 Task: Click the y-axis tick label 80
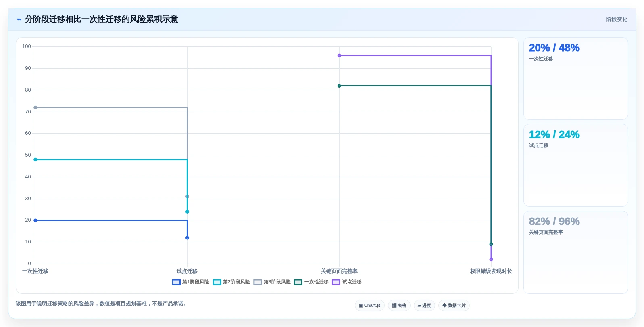coord(28,90)
